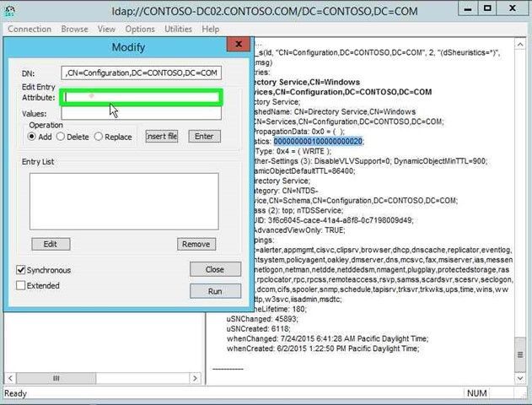Image resolution: width=532 pixels, height=405 pixels.
Task: Open the Connection menu
Action: pyautogui.click(x=30, y=30)
